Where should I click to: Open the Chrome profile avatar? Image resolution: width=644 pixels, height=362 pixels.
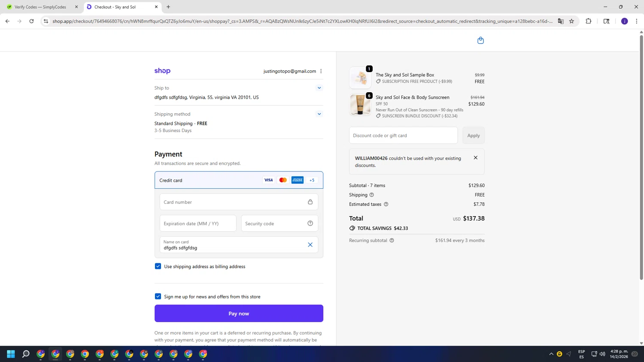tap(624, 21)
